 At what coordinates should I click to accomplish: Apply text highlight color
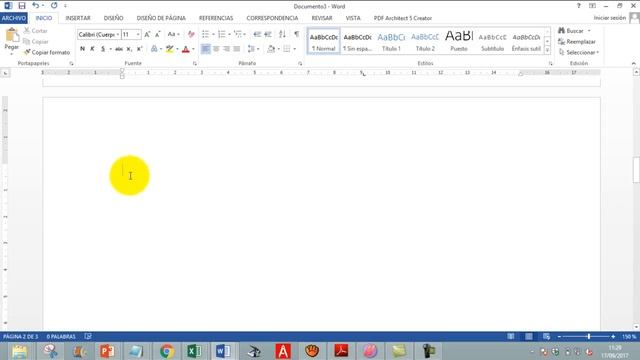click(x=169, y=49)
